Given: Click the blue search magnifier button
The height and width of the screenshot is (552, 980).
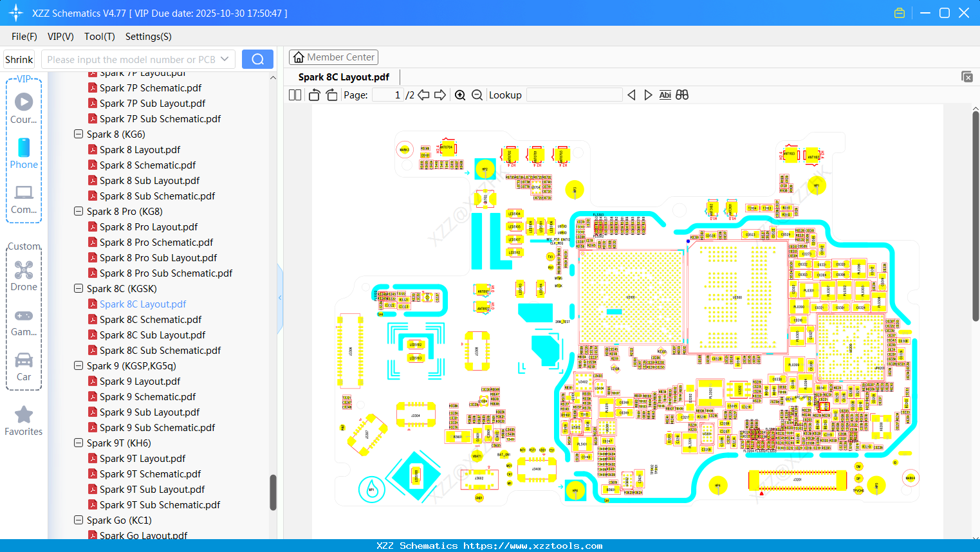Looking at the screenshot, I should point(257,59).
